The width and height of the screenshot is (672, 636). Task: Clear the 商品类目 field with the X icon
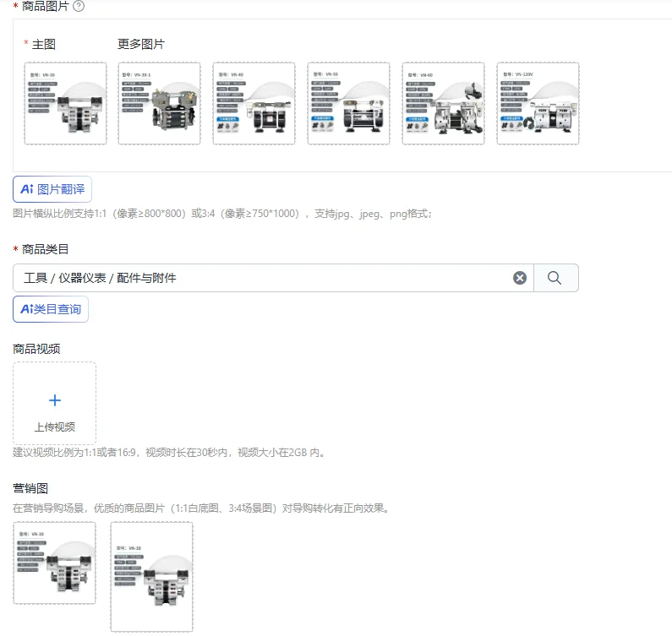pyautogui.click(x=520, y=278)
